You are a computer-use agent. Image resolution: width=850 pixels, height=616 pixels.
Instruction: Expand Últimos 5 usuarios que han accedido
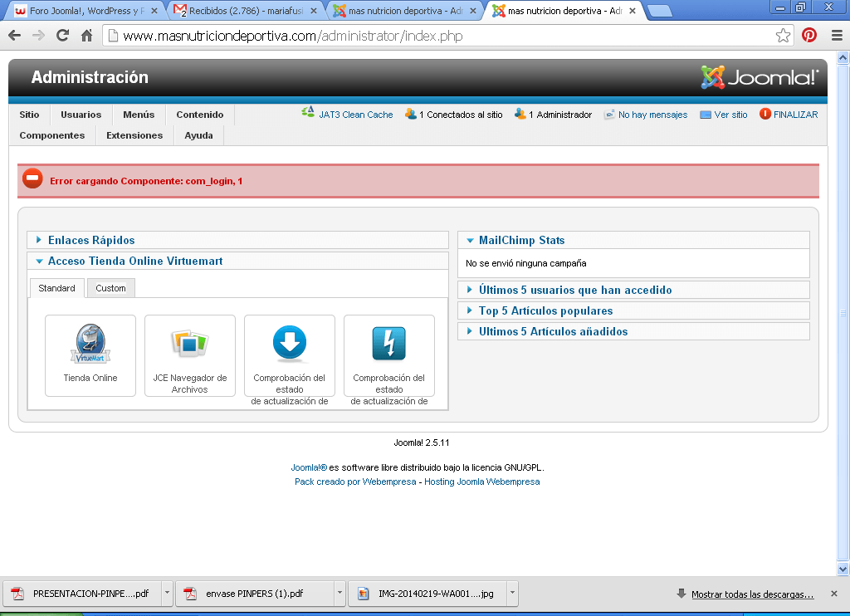[x=633, y=290]
